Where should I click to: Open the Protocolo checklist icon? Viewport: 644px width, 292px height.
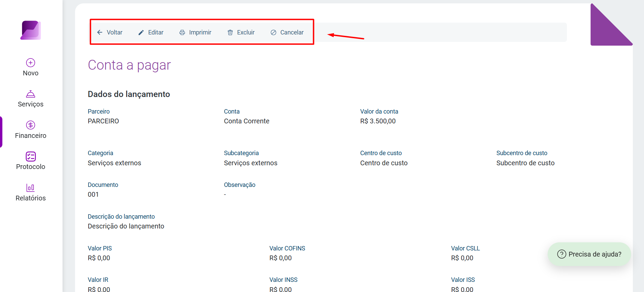tap(31, 156)
